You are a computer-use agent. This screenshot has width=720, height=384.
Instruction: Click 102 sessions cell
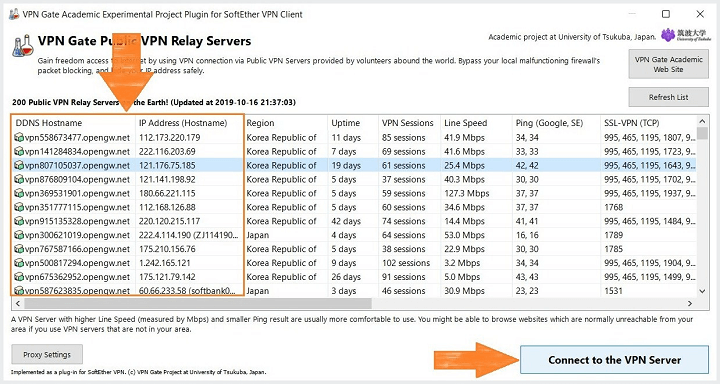pos(406,263)
